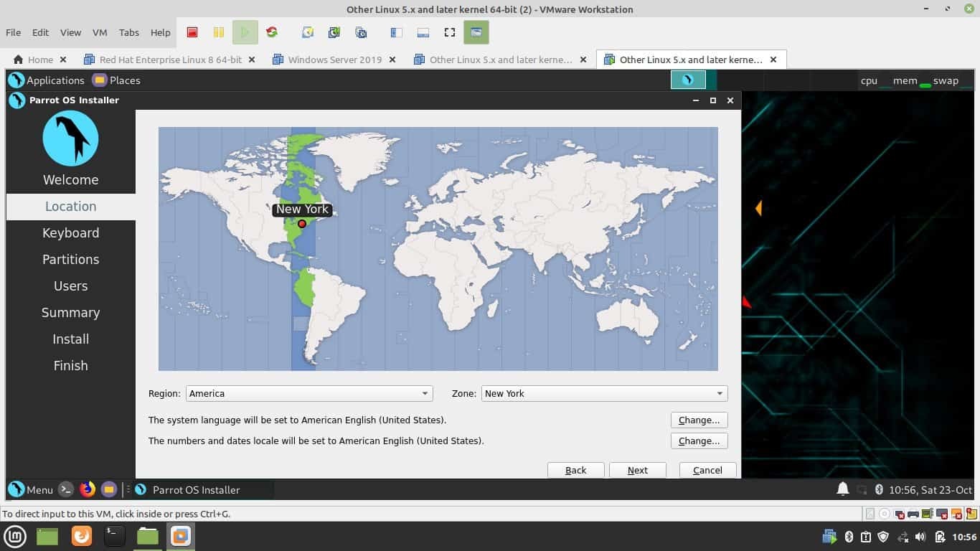Click the host shield security tray icon
The width and height of the screenshot is (980, 551).
(x=884, y=537)
